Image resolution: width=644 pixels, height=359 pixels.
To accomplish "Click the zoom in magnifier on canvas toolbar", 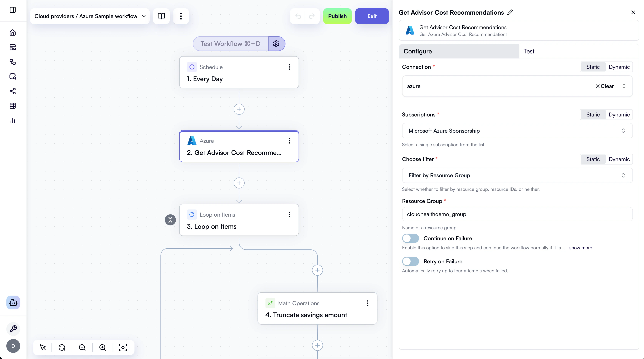I will click(102, 347).
